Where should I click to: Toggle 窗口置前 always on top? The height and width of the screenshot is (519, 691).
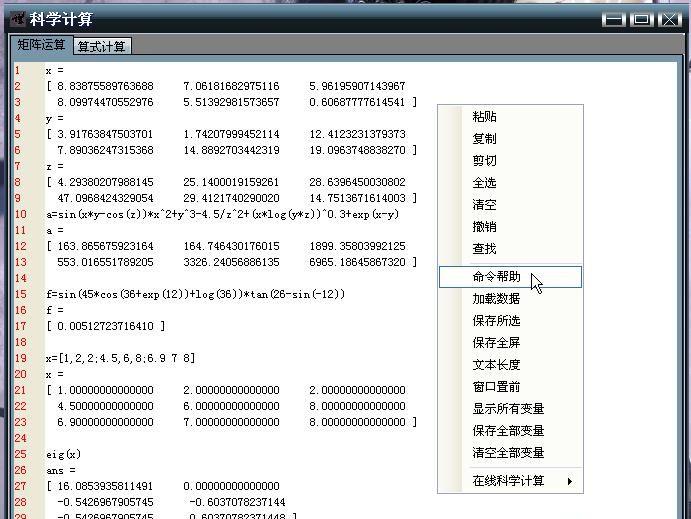tap(496, 387)
